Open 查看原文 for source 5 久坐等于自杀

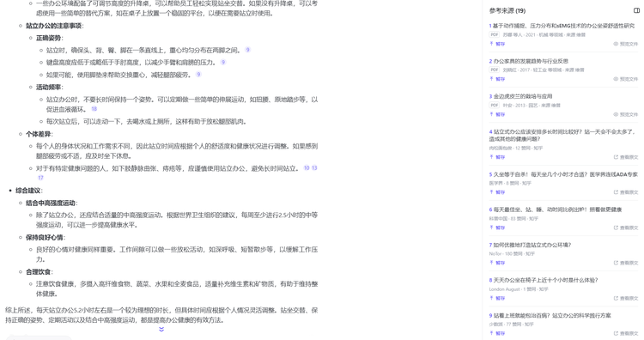pos(626,192)
